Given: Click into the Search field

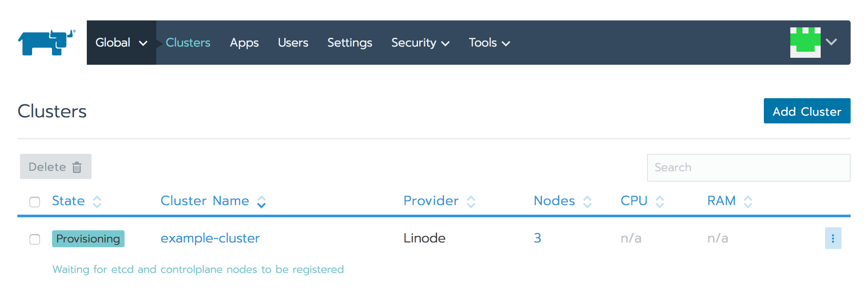Looking at the screenshot, I should (x=748, y=168).
